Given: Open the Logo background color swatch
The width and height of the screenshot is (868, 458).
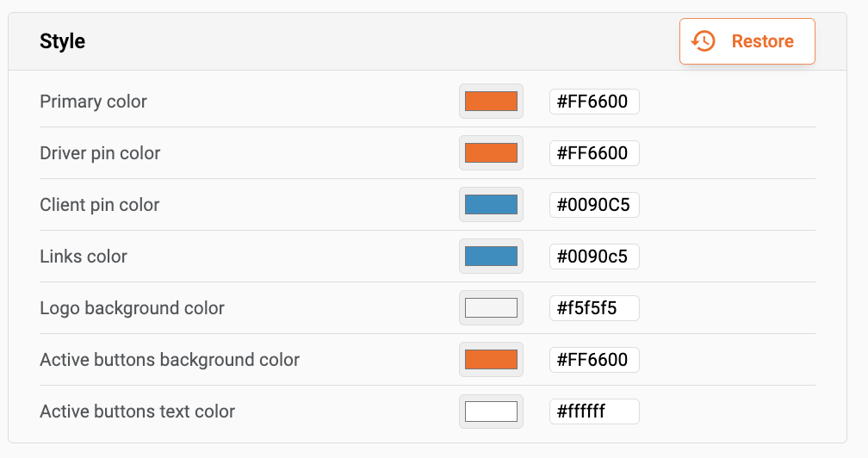Looking at the screenshot, I should click(491, 308).
